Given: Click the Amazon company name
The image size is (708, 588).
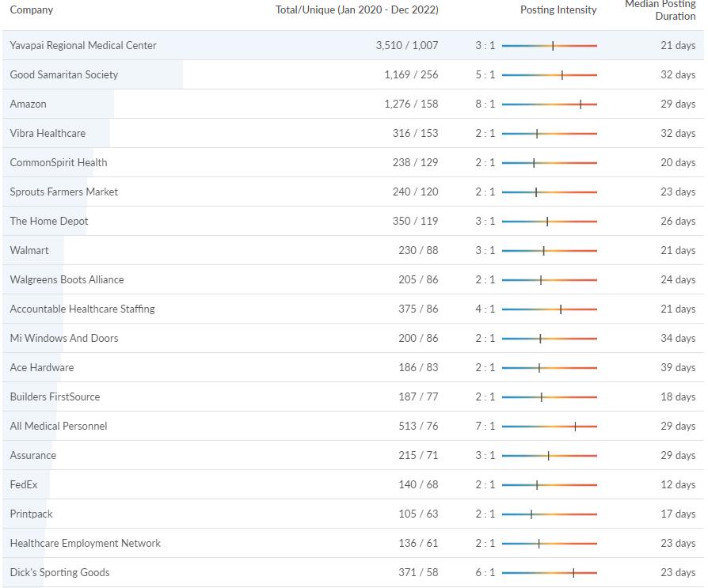Looking at the screenshot, I should 29,104.
